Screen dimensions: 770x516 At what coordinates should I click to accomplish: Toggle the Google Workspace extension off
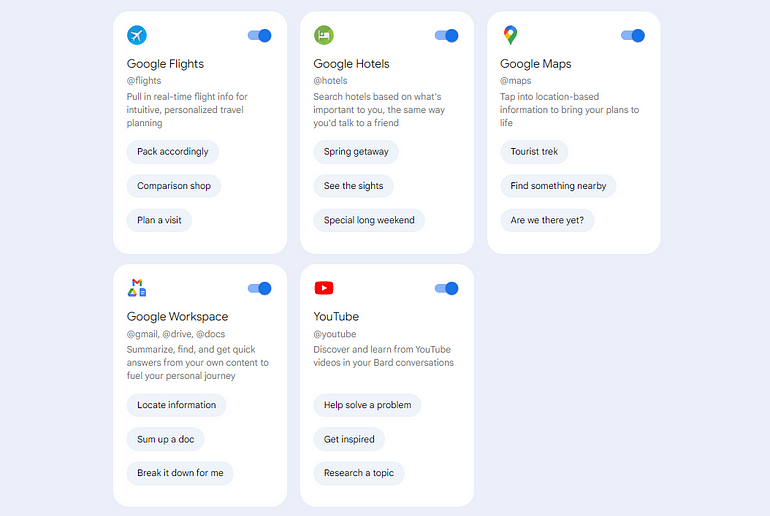pos(259,288)
